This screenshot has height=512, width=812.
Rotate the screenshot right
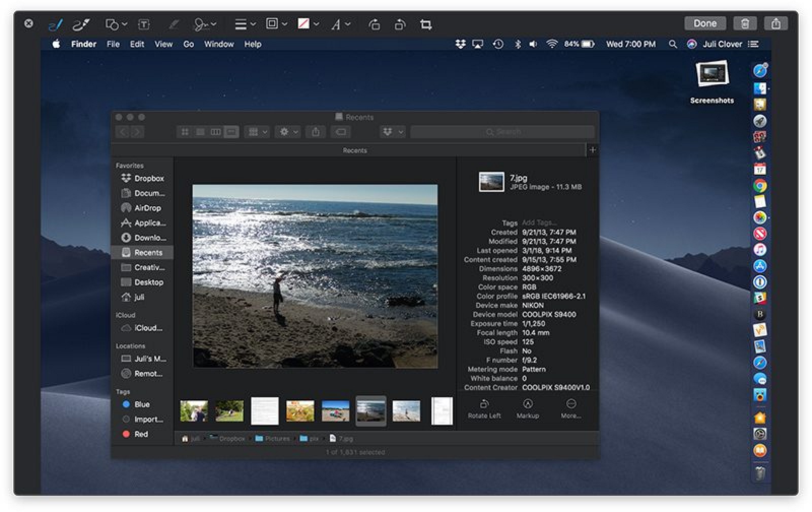click(400, 24)
